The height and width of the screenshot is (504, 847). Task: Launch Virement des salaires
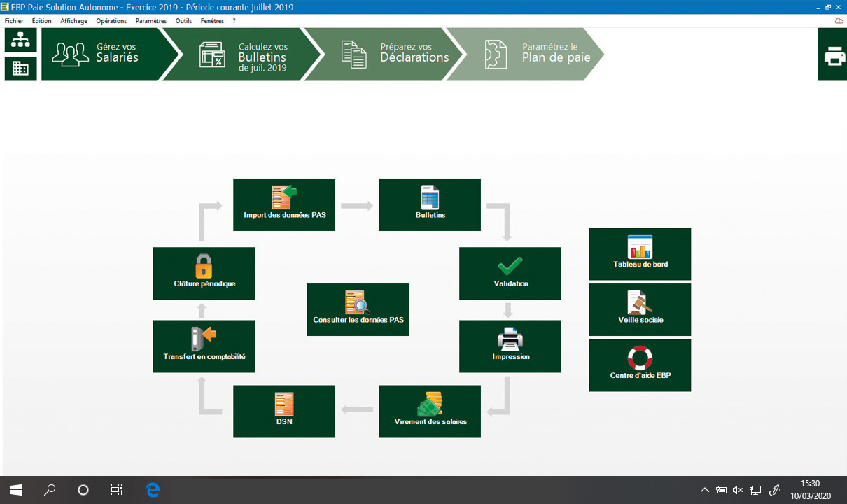click(429, 412)
